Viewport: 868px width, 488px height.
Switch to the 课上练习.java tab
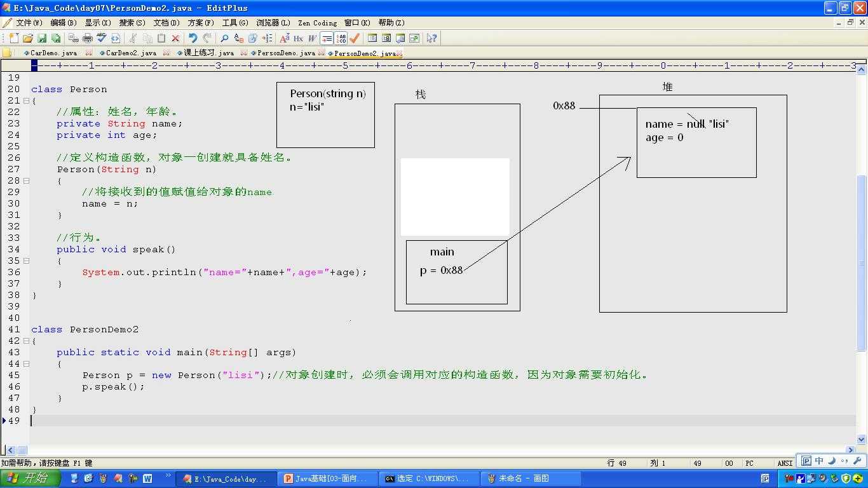(208, 53)
